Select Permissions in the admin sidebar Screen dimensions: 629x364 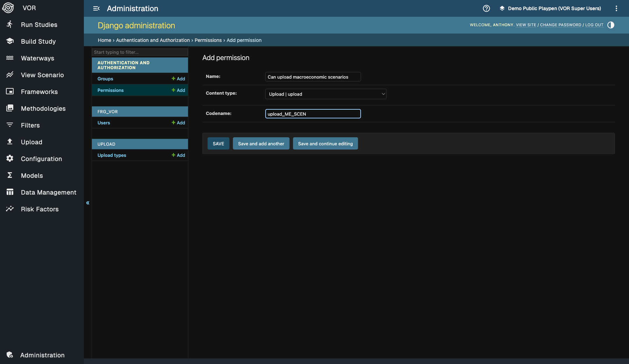[x=110, y=90]
